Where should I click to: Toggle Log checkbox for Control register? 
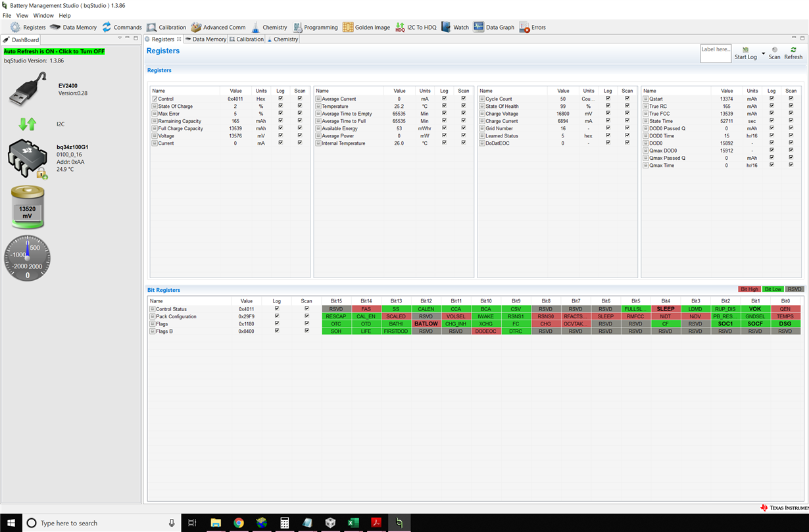[x=280, y=99]
